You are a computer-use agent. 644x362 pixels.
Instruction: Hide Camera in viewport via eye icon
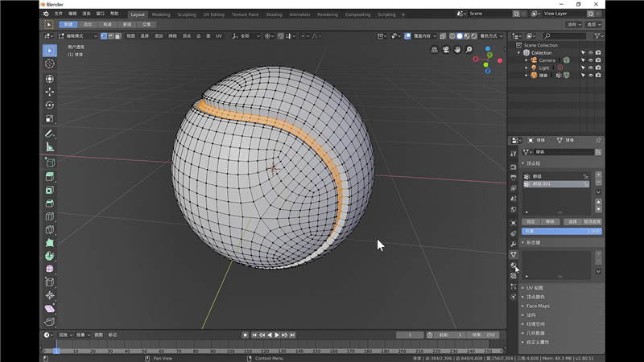pyautogui.click(x=591, y=60)
